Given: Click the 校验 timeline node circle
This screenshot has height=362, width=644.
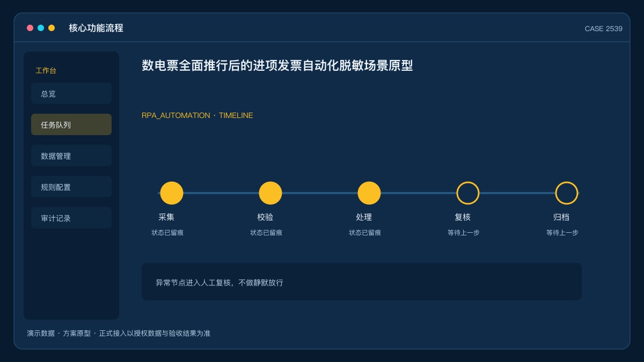Looking at the screenshot, I should point(270,193).
